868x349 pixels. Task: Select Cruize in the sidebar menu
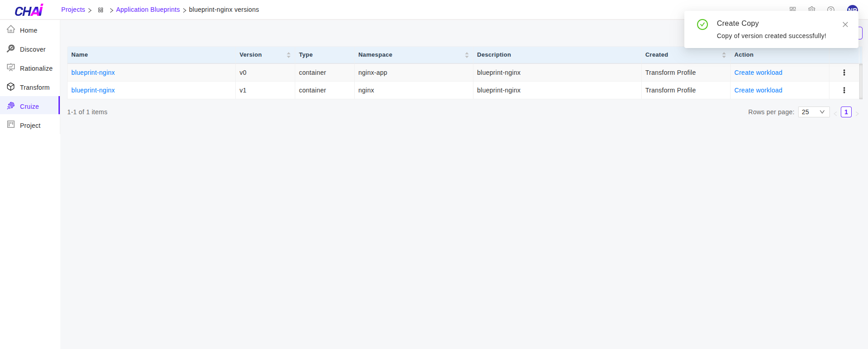click(29, 107)
